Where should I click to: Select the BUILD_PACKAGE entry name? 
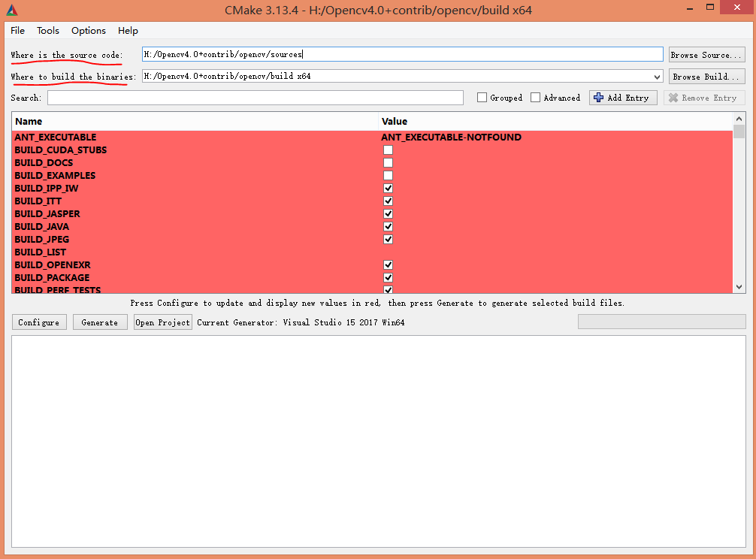(52, 277)
